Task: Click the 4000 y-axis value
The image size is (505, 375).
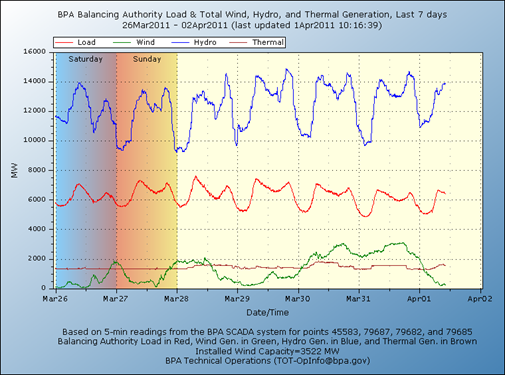Action: coord(37,229)
